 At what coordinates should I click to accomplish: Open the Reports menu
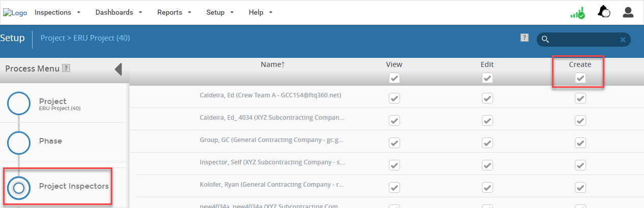coord(174,12)
